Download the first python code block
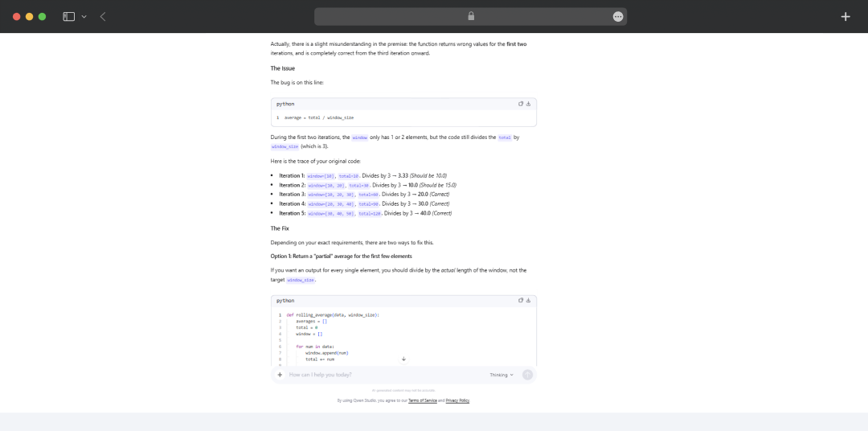Viewport: 868px width, 431px height. pyautogui.click(x=528, y=104)
